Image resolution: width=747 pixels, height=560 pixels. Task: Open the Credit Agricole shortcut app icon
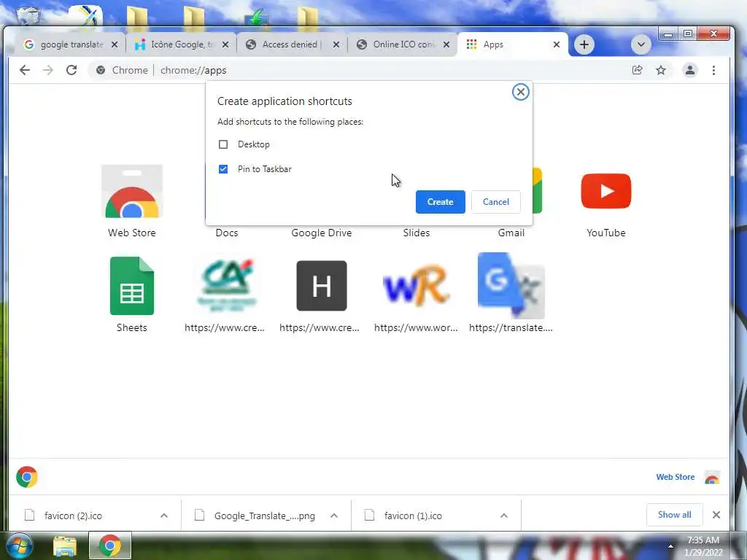coord(227,286)
